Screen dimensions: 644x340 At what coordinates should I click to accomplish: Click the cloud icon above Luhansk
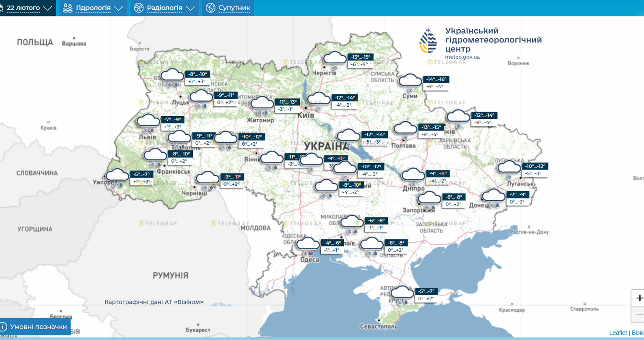(509, 167)
